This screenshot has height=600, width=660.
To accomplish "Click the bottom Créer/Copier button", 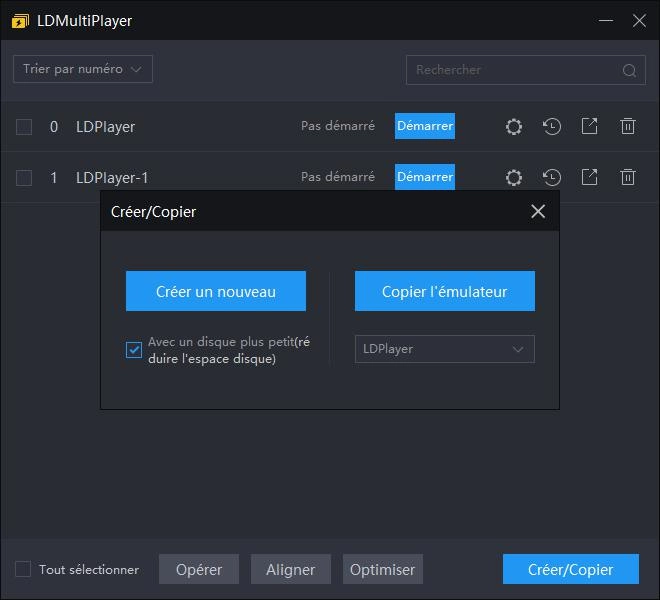I will point(571,569).
